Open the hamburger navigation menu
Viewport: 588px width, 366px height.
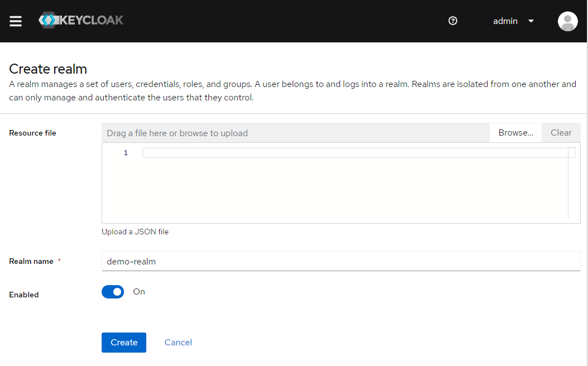16,21
